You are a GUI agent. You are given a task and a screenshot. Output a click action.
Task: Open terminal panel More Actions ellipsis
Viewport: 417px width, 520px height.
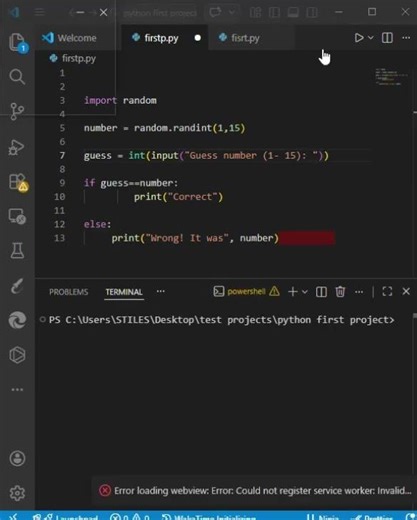[x=359, y=292]
